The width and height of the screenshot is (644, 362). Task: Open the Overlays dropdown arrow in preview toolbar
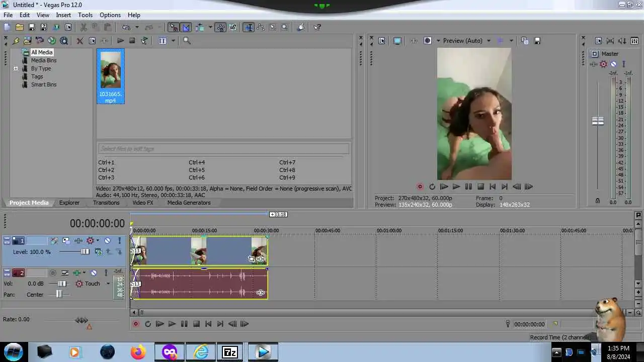(x=511, y=41)
